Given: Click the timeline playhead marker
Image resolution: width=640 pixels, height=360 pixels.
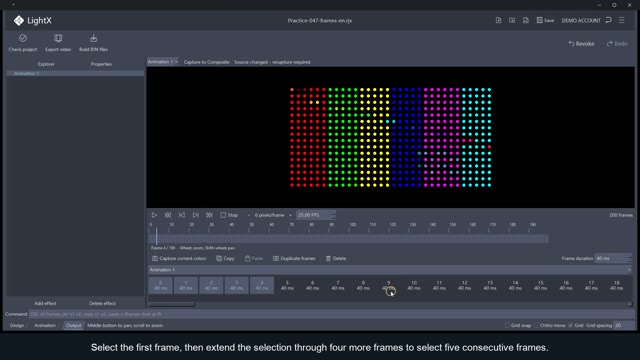Looking at the screenshot, I should 156,237.
